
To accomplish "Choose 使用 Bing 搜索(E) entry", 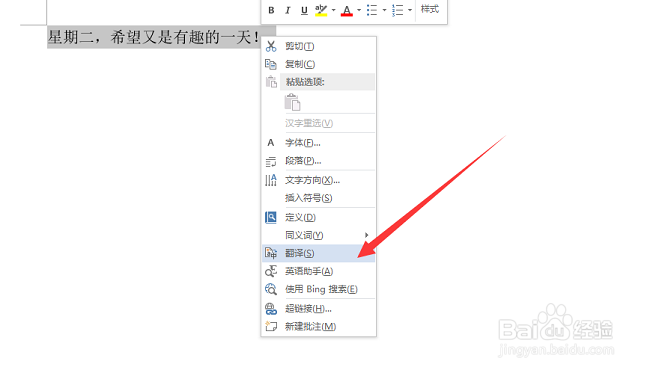I will [318, 289].
